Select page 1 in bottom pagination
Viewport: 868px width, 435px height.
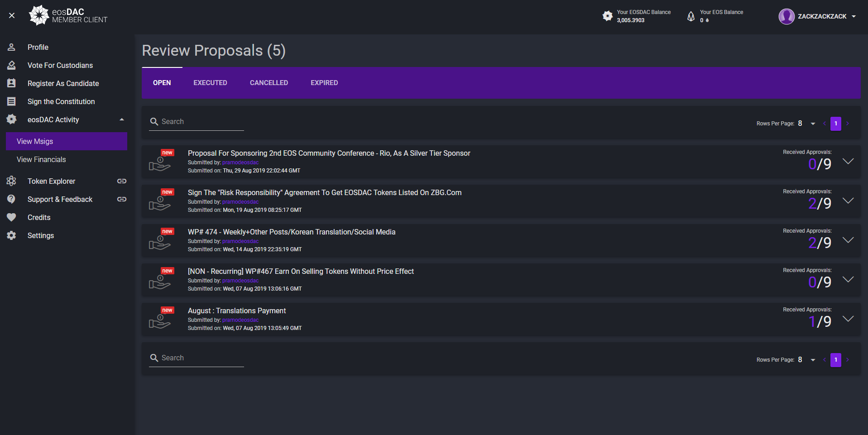[836, 360]
